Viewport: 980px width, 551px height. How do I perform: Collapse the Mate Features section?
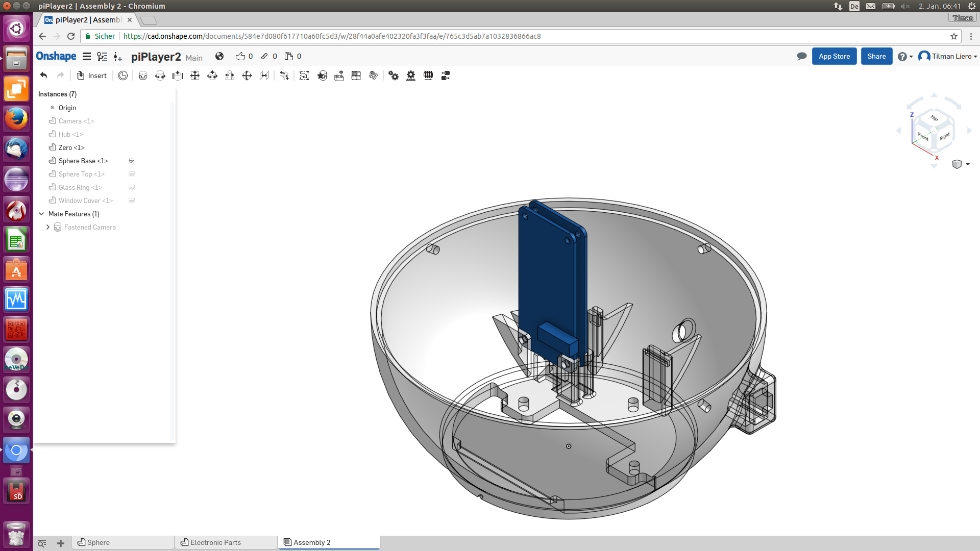click(x=41, y=214)
